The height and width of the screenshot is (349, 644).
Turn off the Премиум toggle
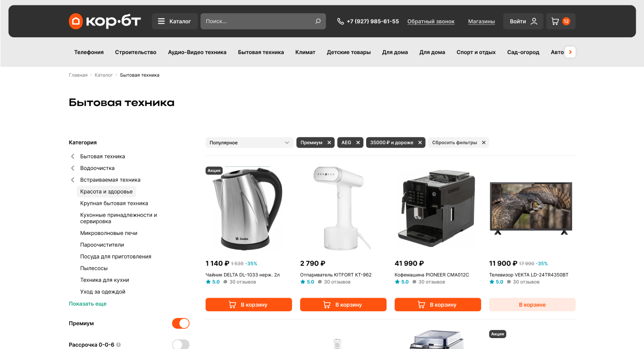pyautogui.click(x=181, y=324)
